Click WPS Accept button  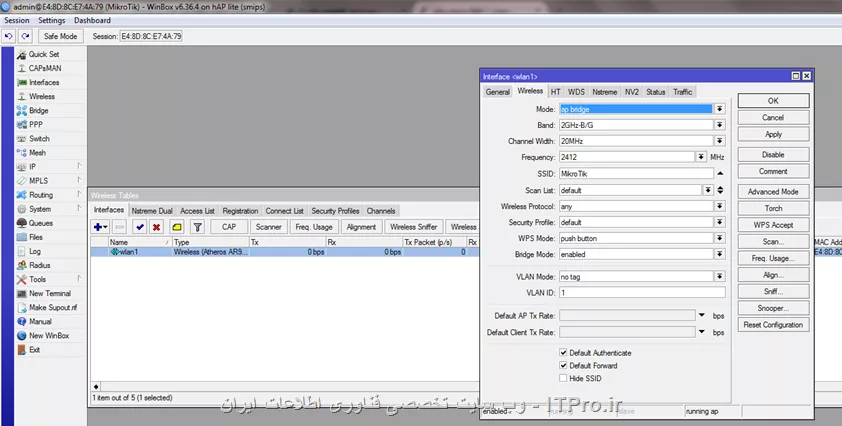(773, 225)
